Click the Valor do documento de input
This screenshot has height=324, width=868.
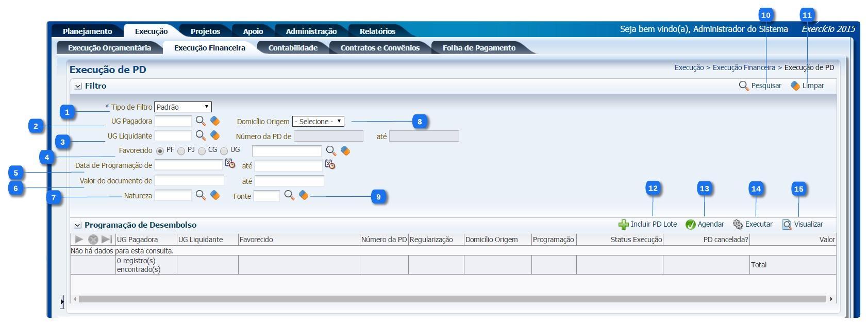click(x=189, y=181)
